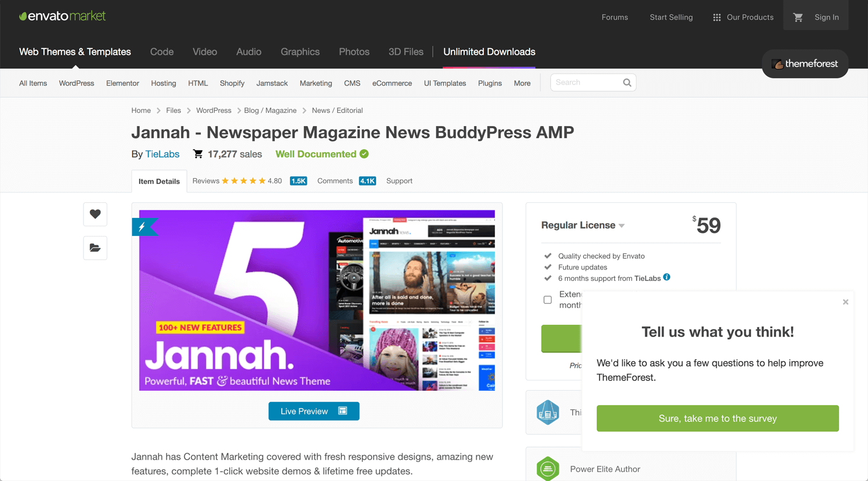868x481 pixels.
Task: Go to the Audio section
Action: [x=249, y=52]
